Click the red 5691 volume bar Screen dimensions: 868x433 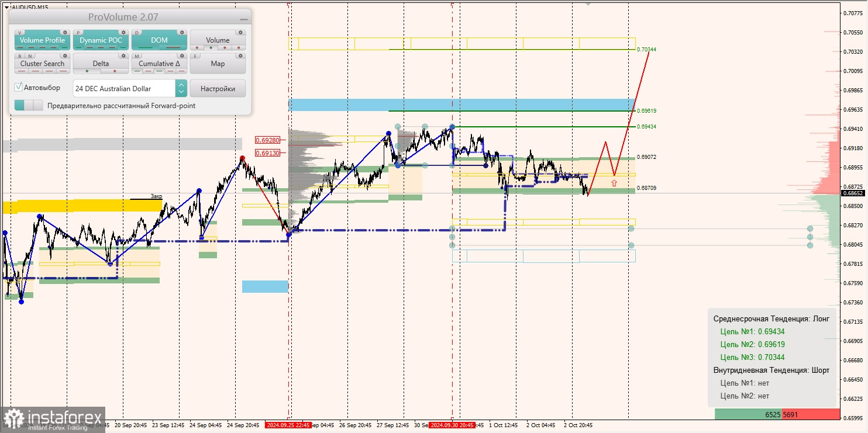810,414
